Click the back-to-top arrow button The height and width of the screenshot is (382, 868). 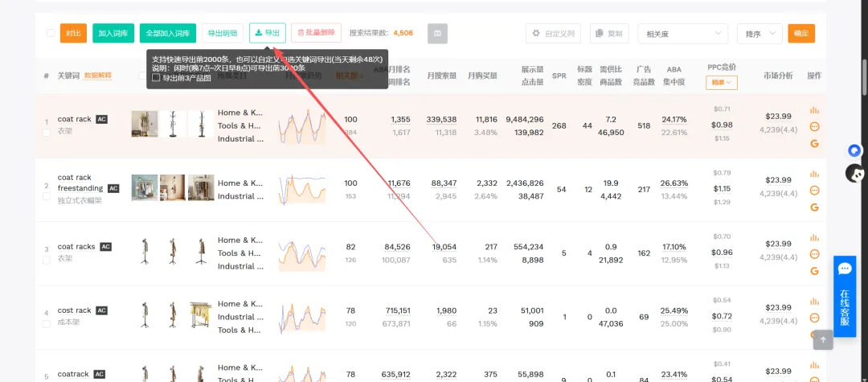point(823,340)
